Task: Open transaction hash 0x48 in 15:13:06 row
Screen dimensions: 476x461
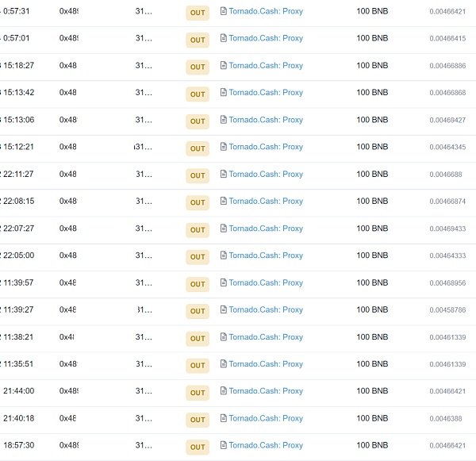Action: pos(69,120)
